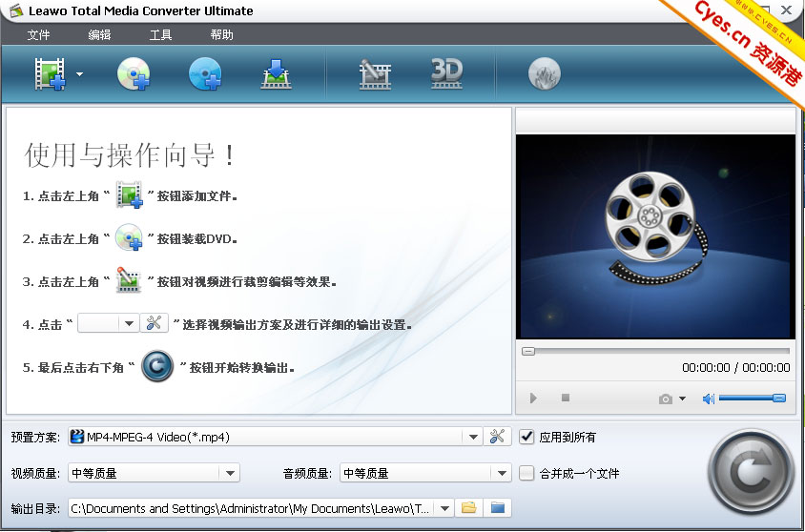
Task: Click the add file icon in guide step 1
Action: [x=129, y=194]
